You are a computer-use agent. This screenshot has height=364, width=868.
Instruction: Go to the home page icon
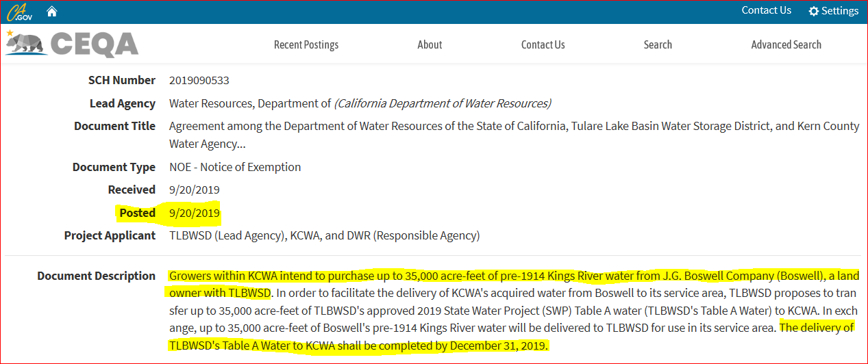51,12
